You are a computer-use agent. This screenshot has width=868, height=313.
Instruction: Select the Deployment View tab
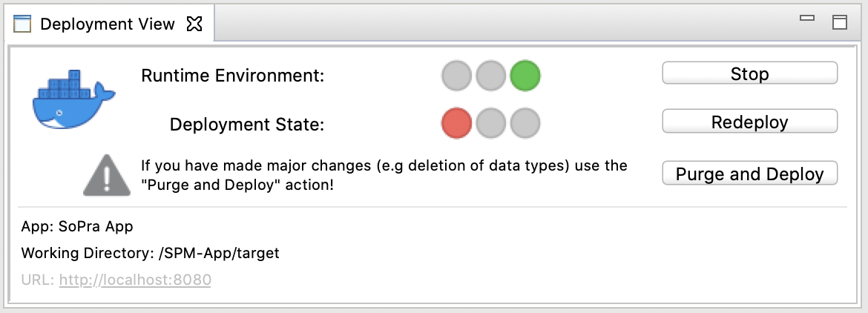pyautogui.click(x=107, y=24)
